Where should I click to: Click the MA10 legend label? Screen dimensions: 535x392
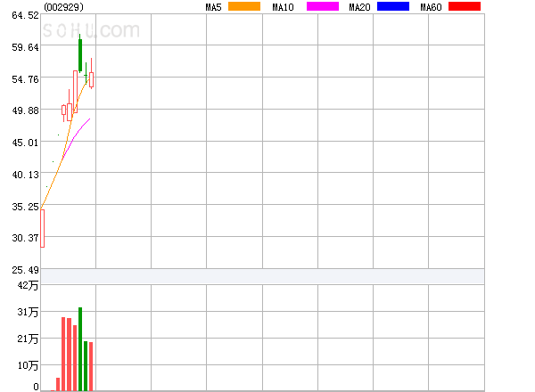[x=283, y=7]
